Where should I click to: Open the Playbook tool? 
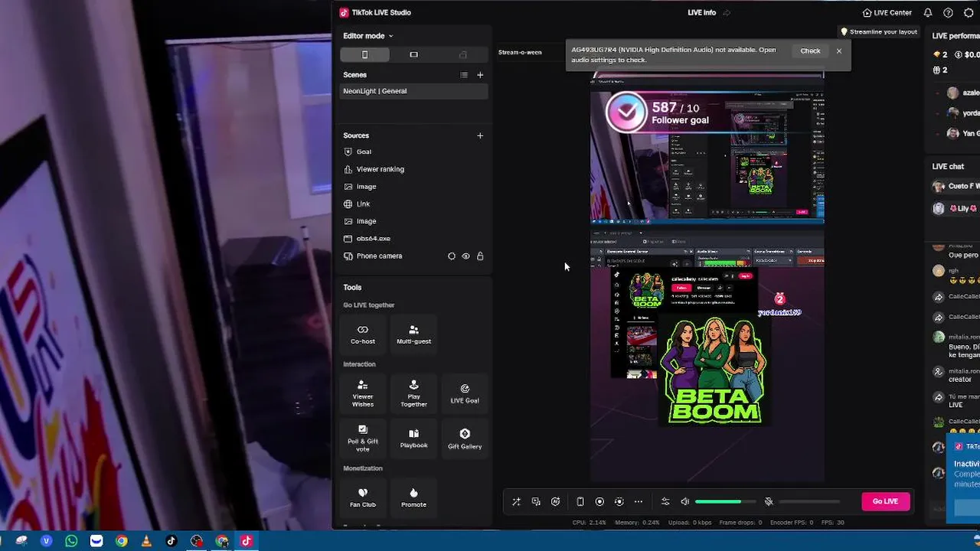pos(413,438)
